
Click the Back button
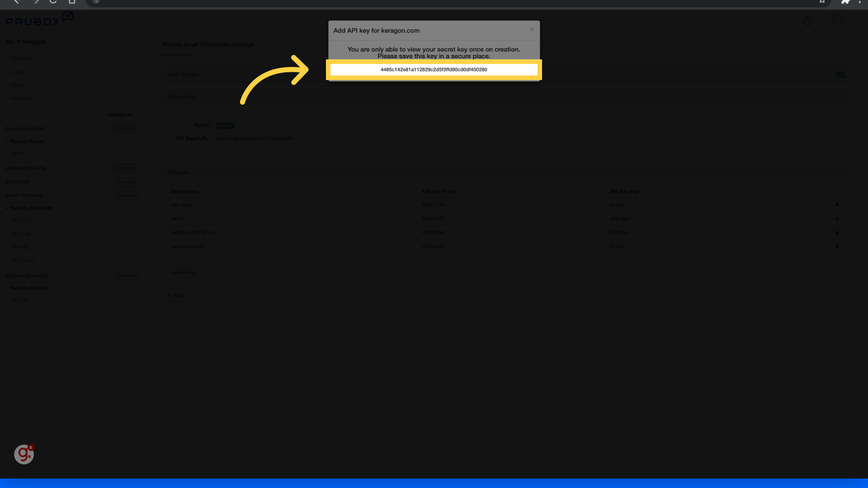coord(176,295)
